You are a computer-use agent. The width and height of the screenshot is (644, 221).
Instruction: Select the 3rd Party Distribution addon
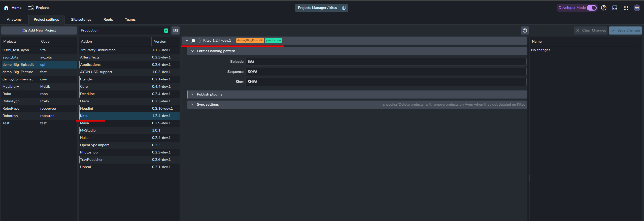tap(129, 50)
